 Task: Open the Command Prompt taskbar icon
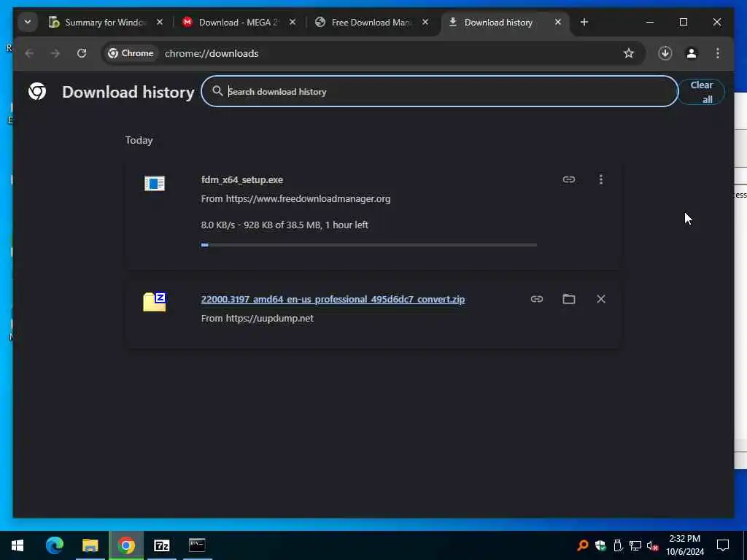tap(197, 545)
